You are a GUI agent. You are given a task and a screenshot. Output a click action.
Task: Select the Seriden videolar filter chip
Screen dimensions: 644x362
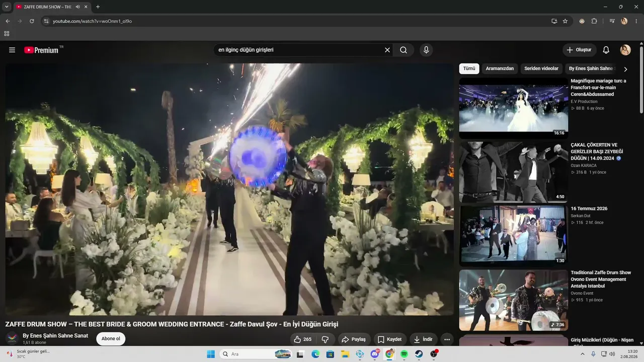tap(541, 68)
